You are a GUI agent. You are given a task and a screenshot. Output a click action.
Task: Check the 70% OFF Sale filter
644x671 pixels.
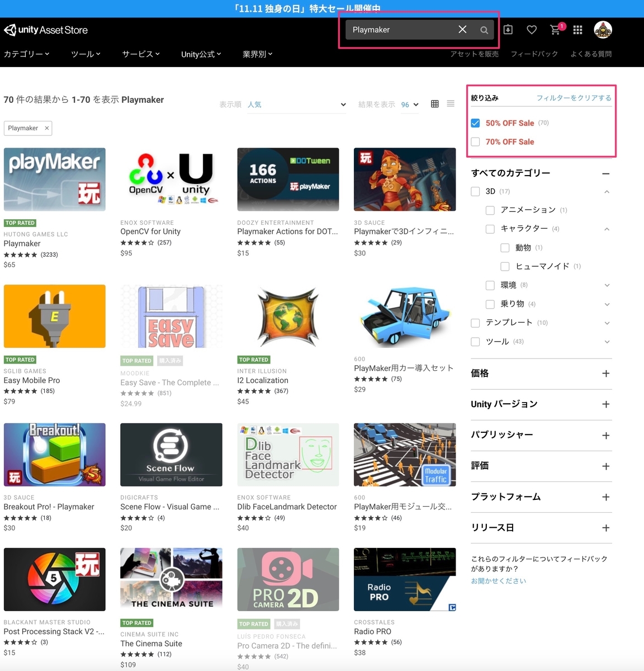pos(476,142)
